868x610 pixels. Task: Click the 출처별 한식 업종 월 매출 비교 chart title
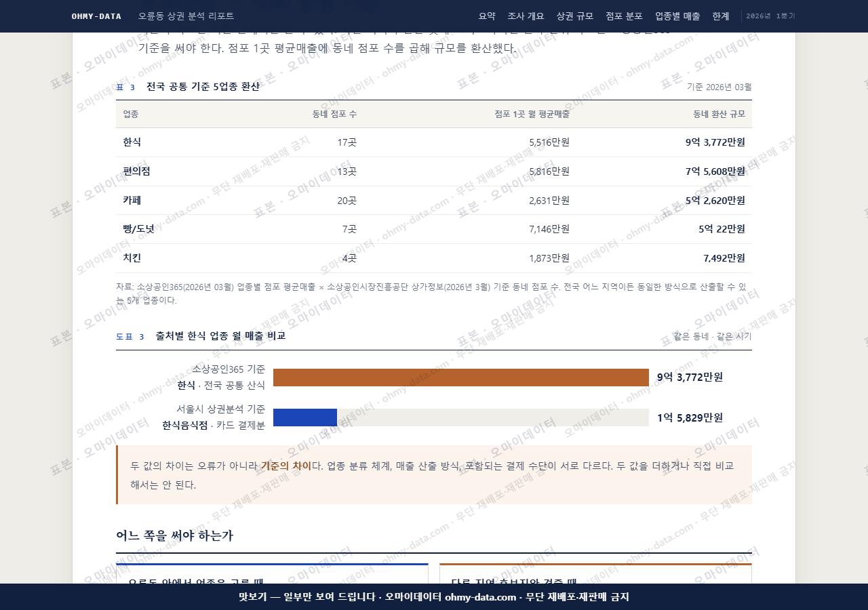tap(220, 336)
